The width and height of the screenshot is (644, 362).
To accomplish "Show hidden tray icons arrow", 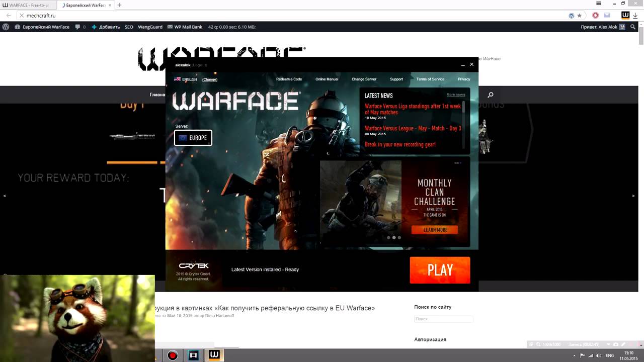I will pyautogui.click(x=575, y=355).
